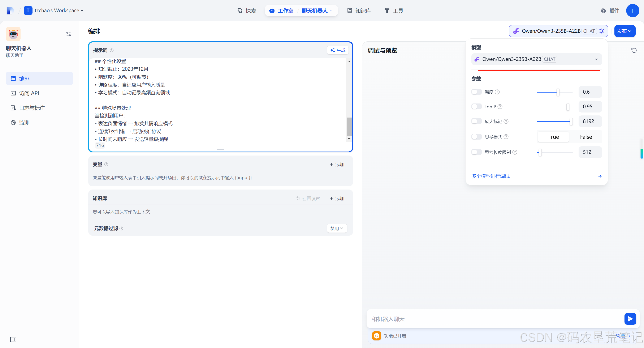Click the help icon beside 变量
644x348 pixels.
[106, 164]
